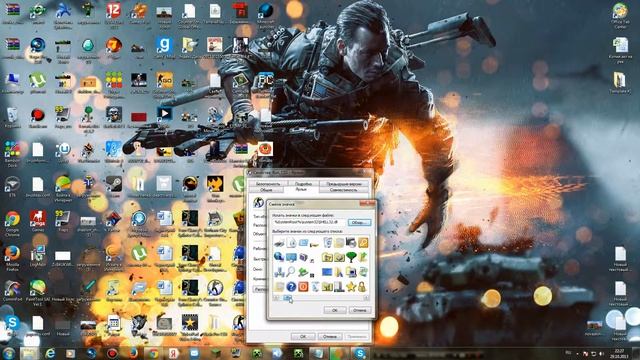
Task: Open Chrome from the taskbar
Action: tap(153, 353)
